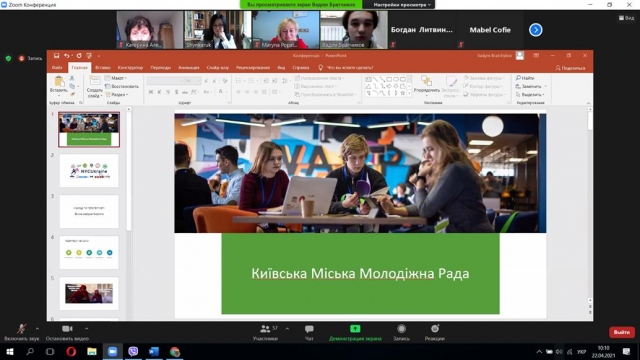Image resolution: width=640 pixels, height=360 pixels.
Task: Select slide 4 thumbnail with colored circles
Action: pos(89,252)
